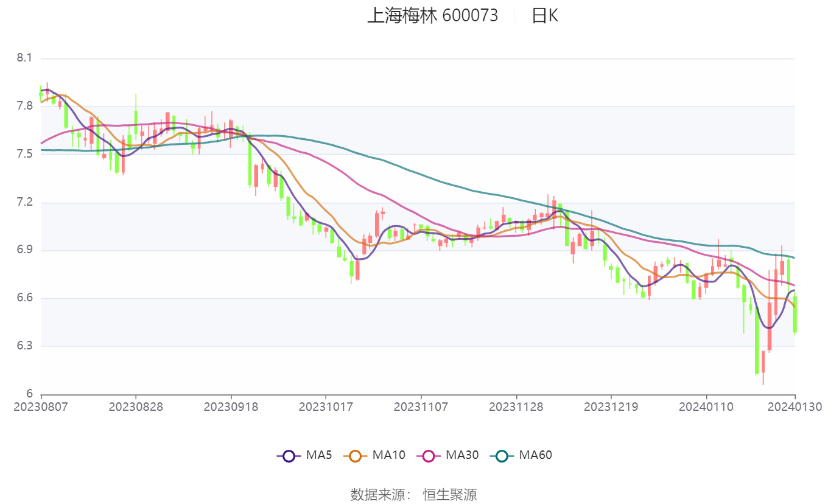Click the y-axis value 6
Image resolution: width=828 pixels, height=504 pixels.
click(x=28, y=394)
